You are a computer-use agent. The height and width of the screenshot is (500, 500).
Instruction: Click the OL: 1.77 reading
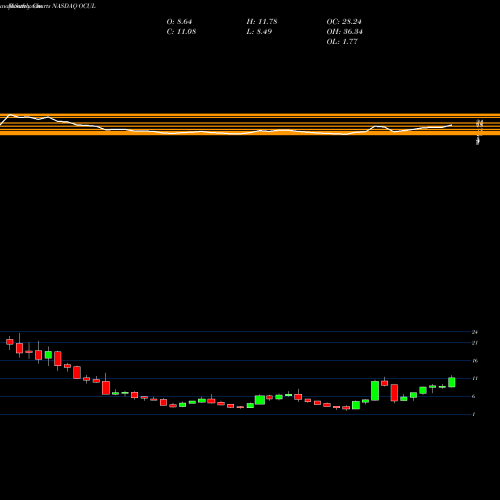tap(342, 42)
